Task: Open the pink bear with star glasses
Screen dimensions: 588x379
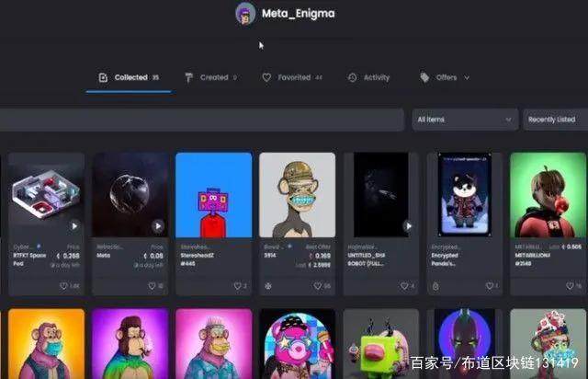Action: (x=298, y=344)
